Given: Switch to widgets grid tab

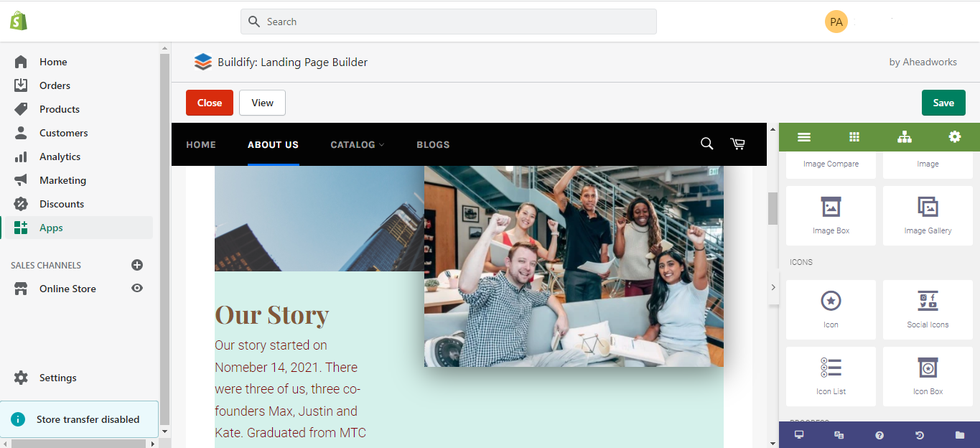Looking at the screenshot, I should click(854, 136).
